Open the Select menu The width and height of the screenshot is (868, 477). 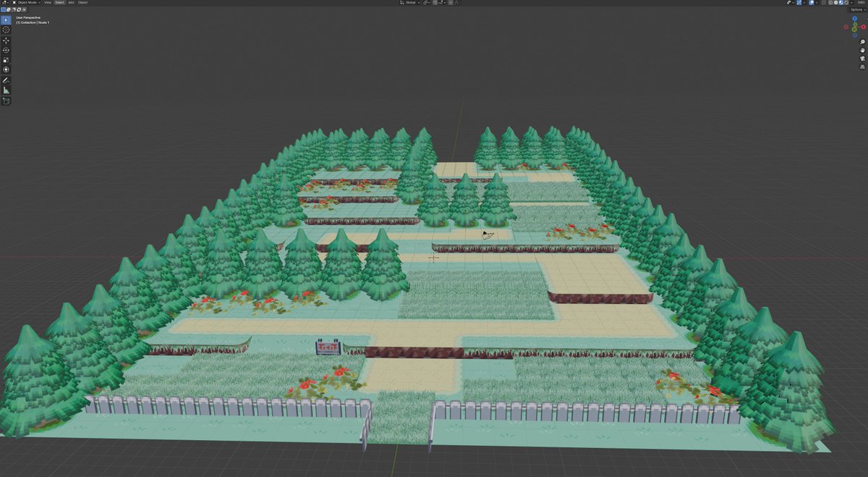click(59, 3)
